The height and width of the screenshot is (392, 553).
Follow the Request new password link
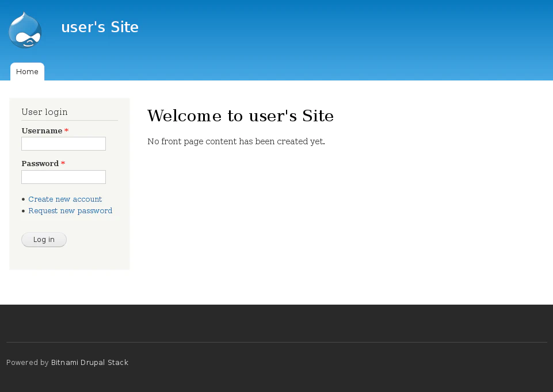(70, 211)
